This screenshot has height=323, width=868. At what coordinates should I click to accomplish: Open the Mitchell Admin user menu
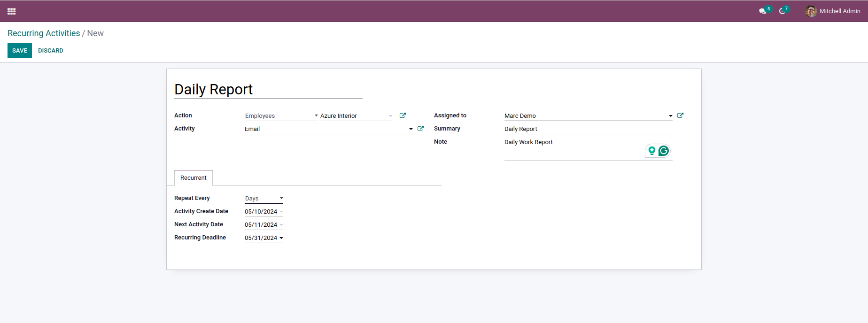[x=839, y=11]
